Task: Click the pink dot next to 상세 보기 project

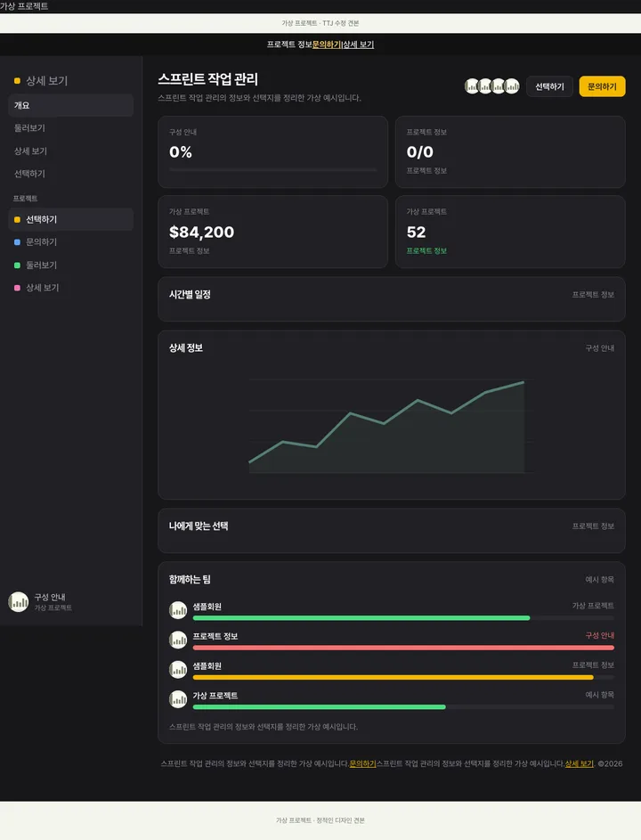Action: coord(17,288)
